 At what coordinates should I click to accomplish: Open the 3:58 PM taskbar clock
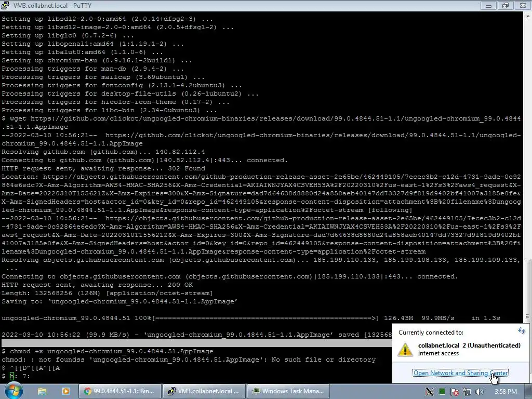(506, 392)
